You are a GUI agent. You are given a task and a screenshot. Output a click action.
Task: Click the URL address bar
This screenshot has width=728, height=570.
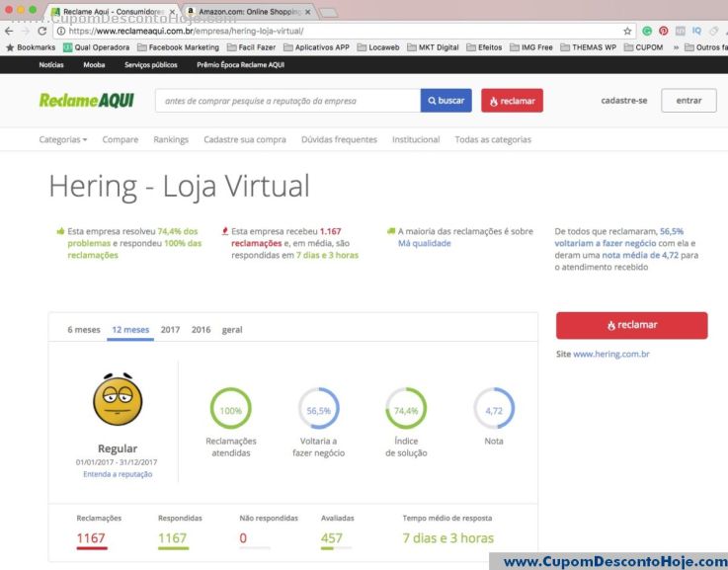344,31
